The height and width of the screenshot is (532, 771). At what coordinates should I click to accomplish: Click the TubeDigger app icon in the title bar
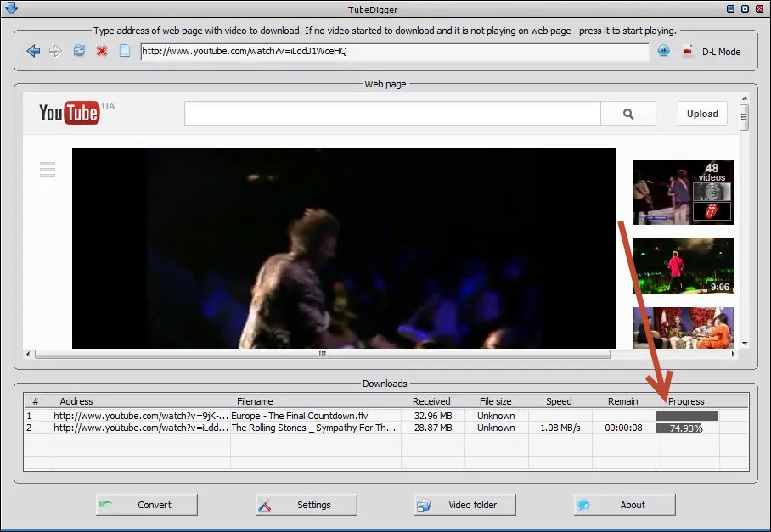pyautogui.click(x=11, y=8)
